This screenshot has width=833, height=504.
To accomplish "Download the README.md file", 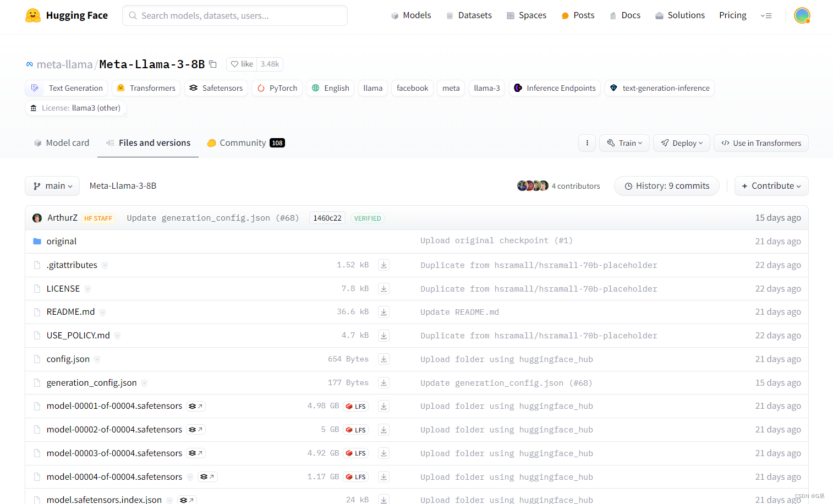I will tap(384, 312).
